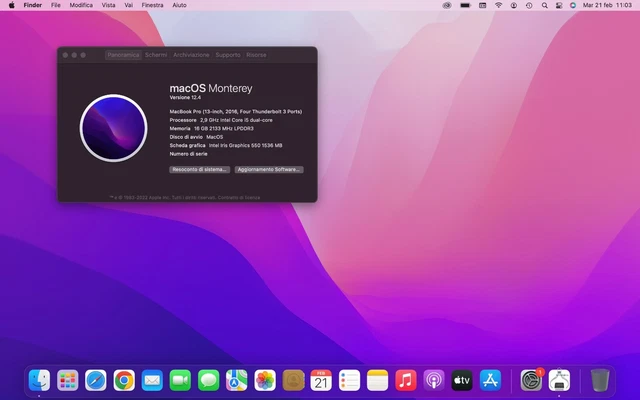Image resolution: width=640 pixels, height=400 pixels.
Task: Open Notes from the Dock
Action: pyautogui.click(x=378, y=380)
